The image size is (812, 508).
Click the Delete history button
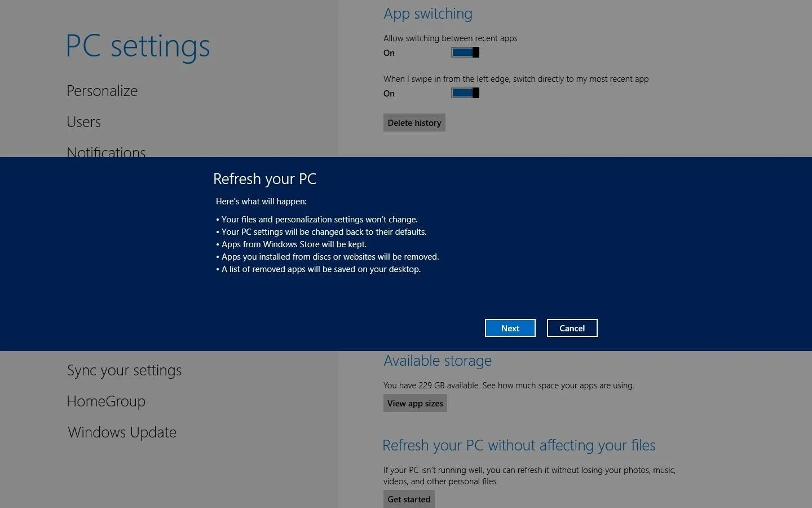[x=414, y=122]
